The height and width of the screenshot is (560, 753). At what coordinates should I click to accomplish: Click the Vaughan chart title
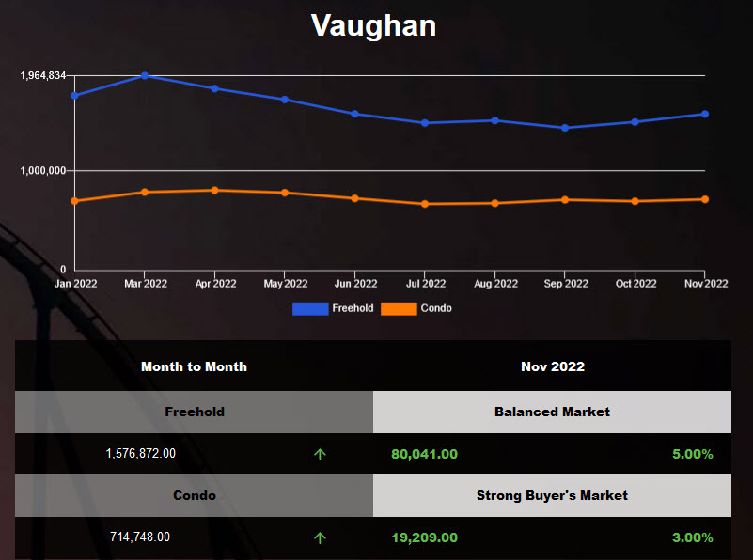coord(373,25)
